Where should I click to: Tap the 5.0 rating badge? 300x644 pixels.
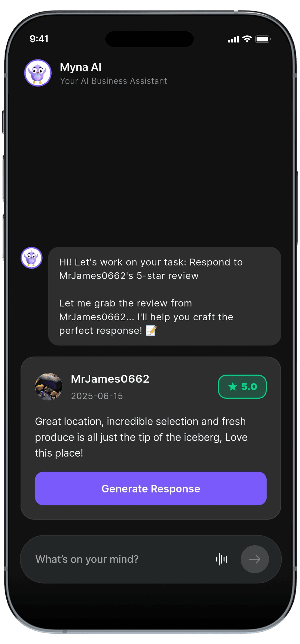tap(242, 386)
